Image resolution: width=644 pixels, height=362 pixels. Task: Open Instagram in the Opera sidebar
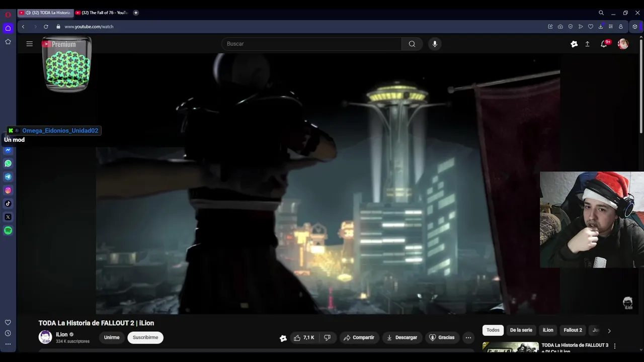pos(8,190)
